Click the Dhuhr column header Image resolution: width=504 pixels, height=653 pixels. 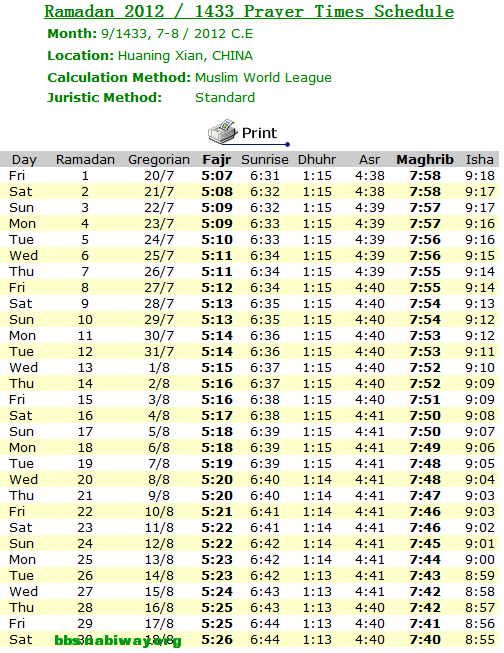[x=317, y=160]
